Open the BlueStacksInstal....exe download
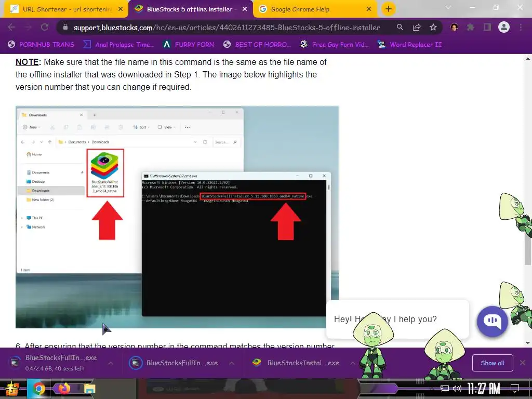 pyautogui.click(x=296, y=363)
